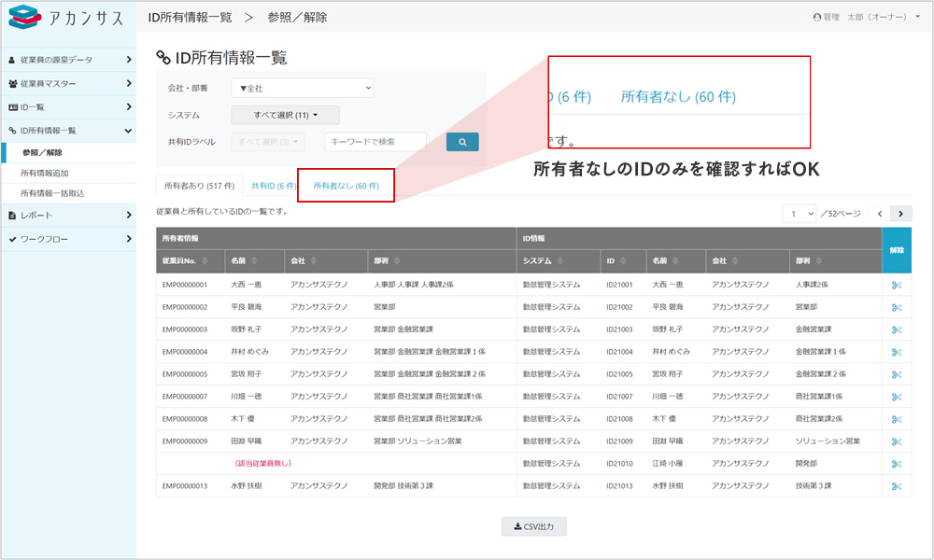Open 所有情報一括取込 in sidebar
This screenshot has width=934, height=560.
pos(52,193)
